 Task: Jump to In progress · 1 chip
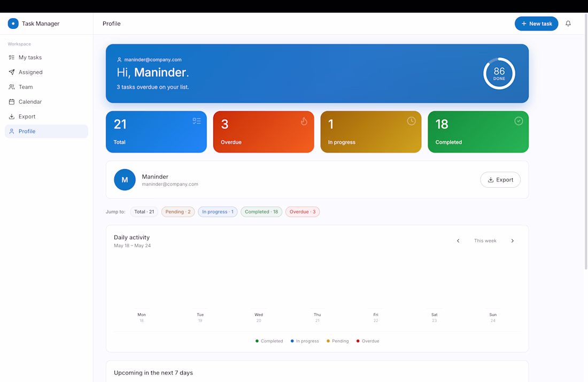tap(218, 212)
